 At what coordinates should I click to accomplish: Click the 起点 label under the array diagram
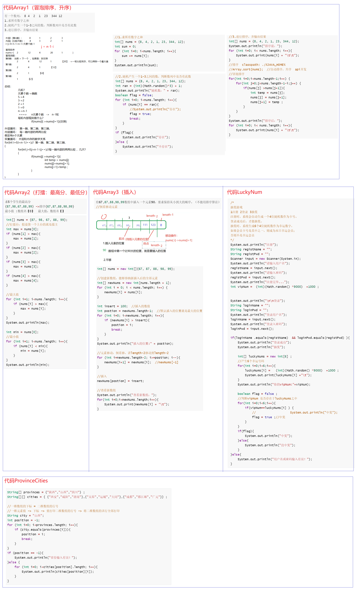[121, 239]
